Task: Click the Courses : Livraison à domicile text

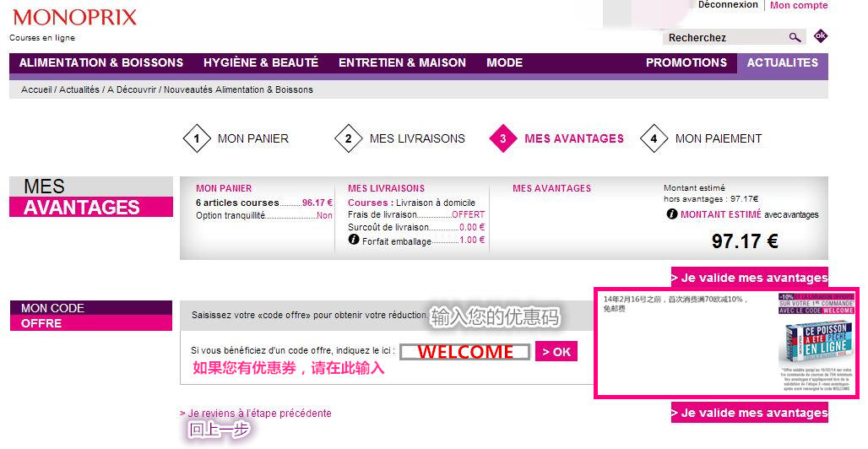Action: point(411,203)
